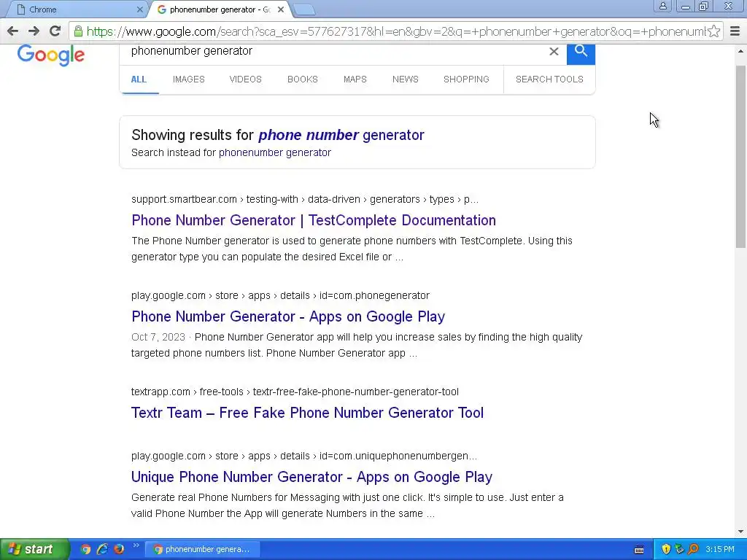
Task: Click support.smartbear.com breadcrumb text
Action: 184,200
